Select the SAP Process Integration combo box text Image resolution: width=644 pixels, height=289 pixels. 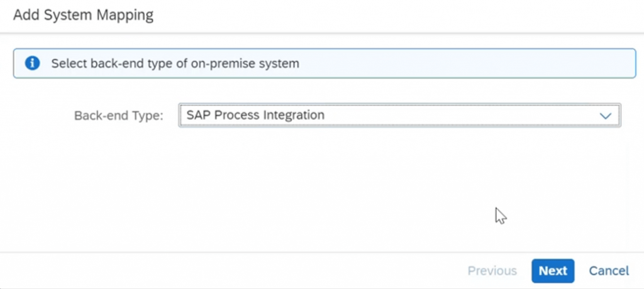[255, 115]
